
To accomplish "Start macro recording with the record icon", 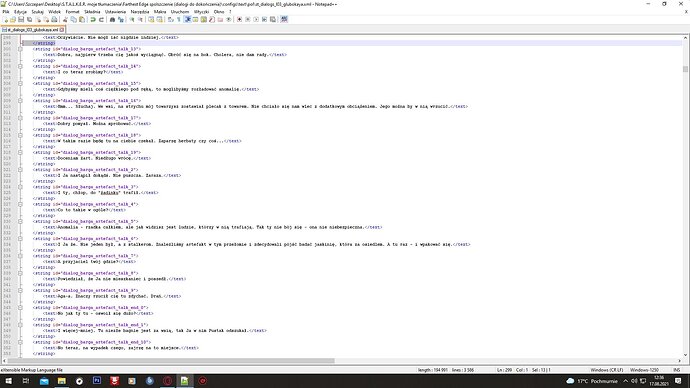I will [x=239, y=20].
